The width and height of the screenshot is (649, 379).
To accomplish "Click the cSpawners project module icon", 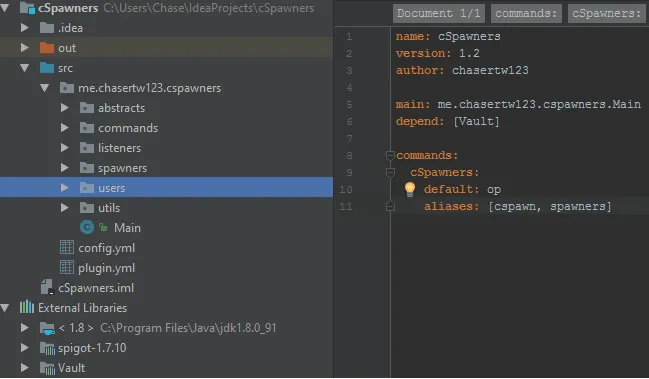I will [27, 7].
